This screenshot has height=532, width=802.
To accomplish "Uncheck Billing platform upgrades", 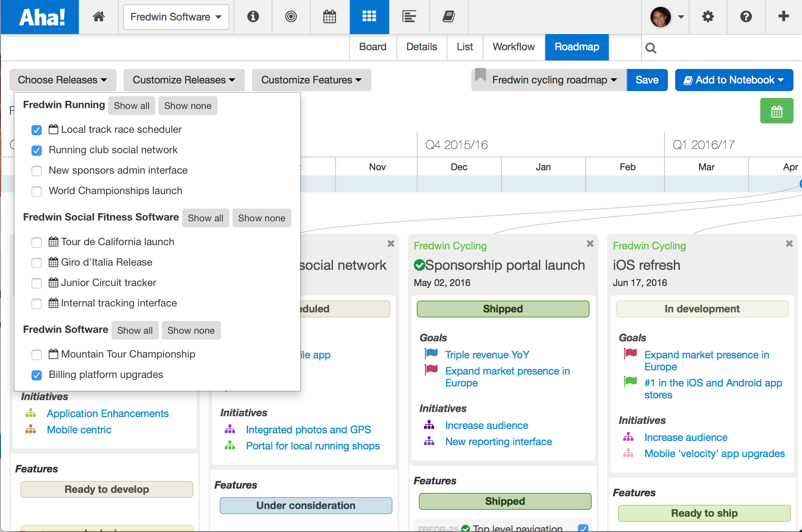I will point(37,375).
